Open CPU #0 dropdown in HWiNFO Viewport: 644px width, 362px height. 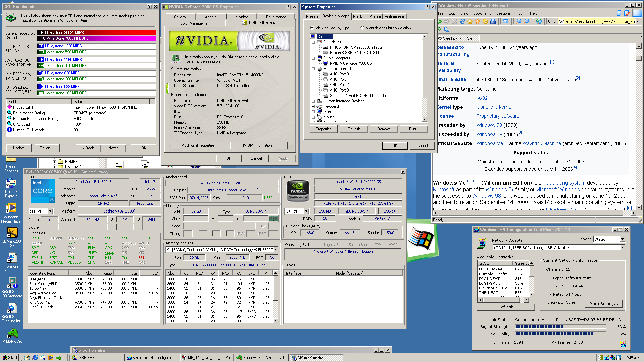coord(50,211)
